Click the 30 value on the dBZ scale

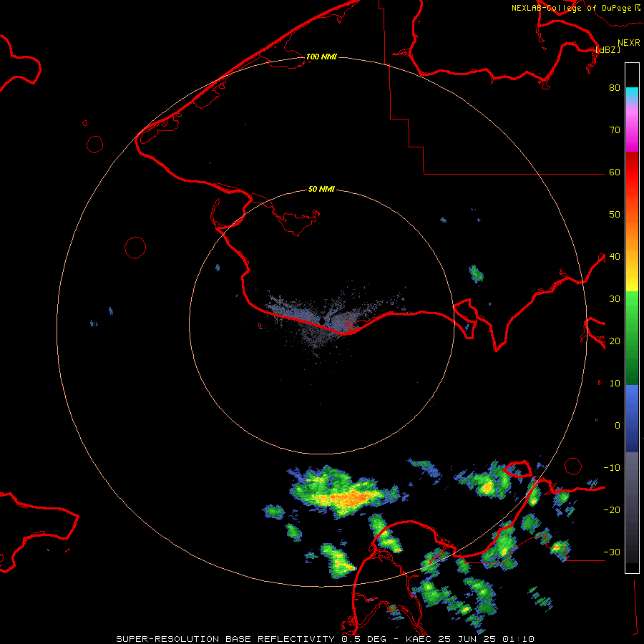(x=615, y=299)
